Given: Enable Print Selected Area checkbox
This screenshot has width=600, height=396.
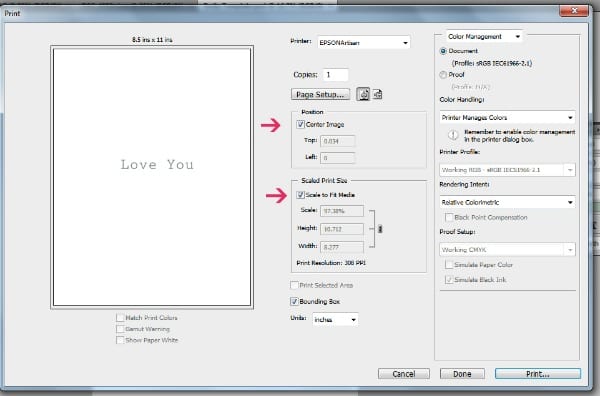Looking at the screenshot, I should pyautogui.click(x=294, y=285).
